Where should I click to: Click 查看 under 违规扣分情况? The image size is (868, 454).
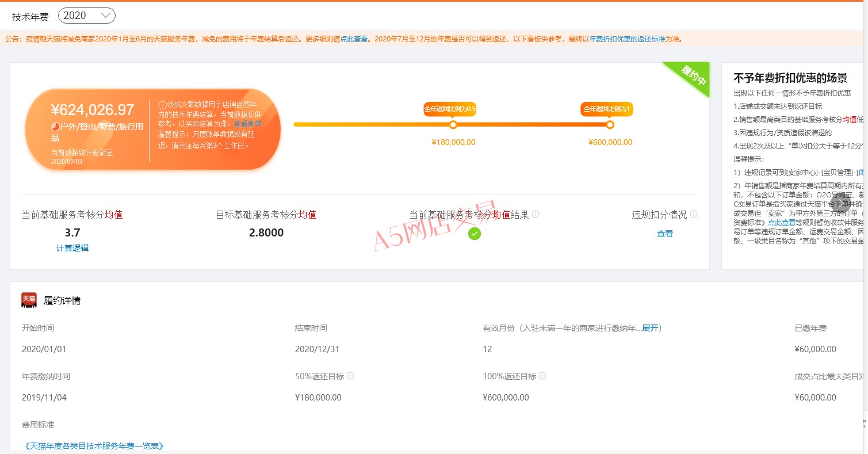(665, 234)
